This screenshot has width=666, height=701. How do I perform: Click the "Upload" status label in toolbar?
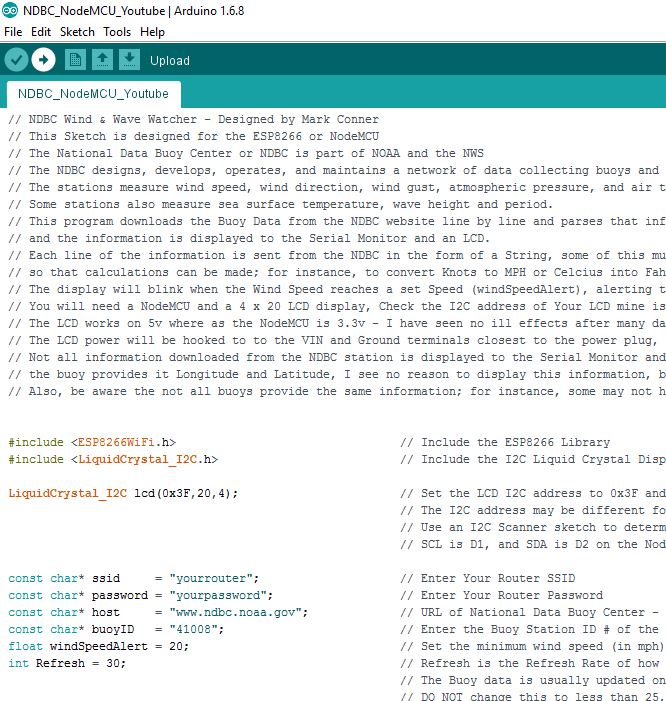(x=170, y=61)
